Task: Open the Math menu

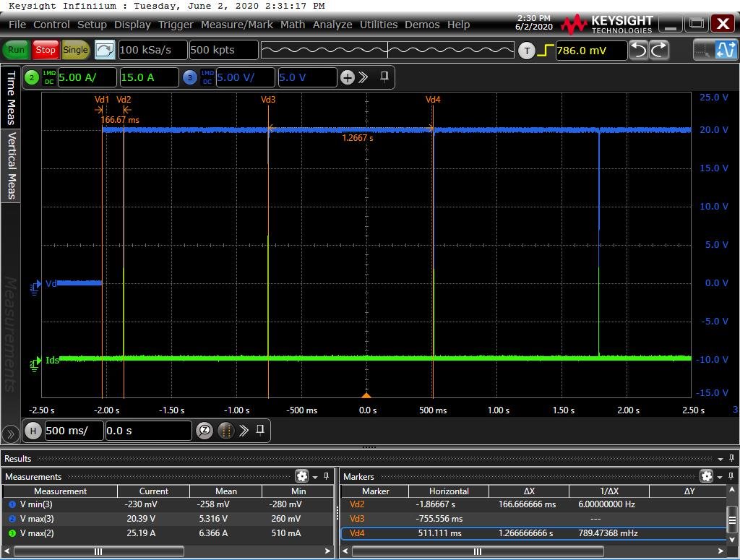Action: [293, 25]
